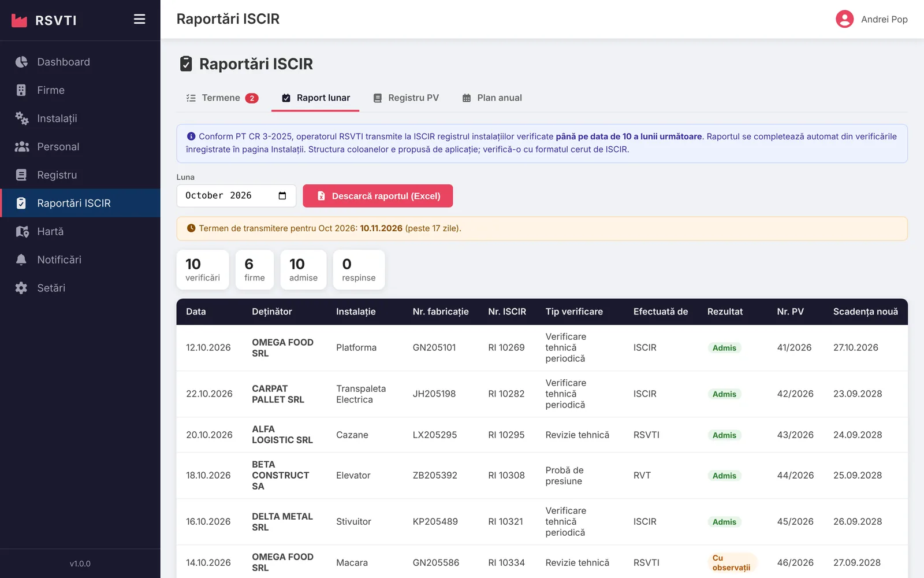Click the serial number ZB205392
Viewport: 924px width, 578px height.
click(435, 475)
